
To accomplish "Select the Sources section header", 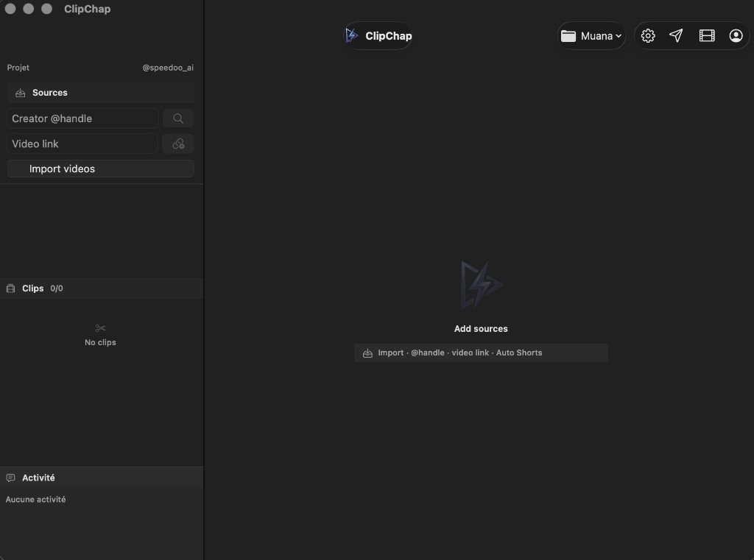I will (x=100, y=93).
